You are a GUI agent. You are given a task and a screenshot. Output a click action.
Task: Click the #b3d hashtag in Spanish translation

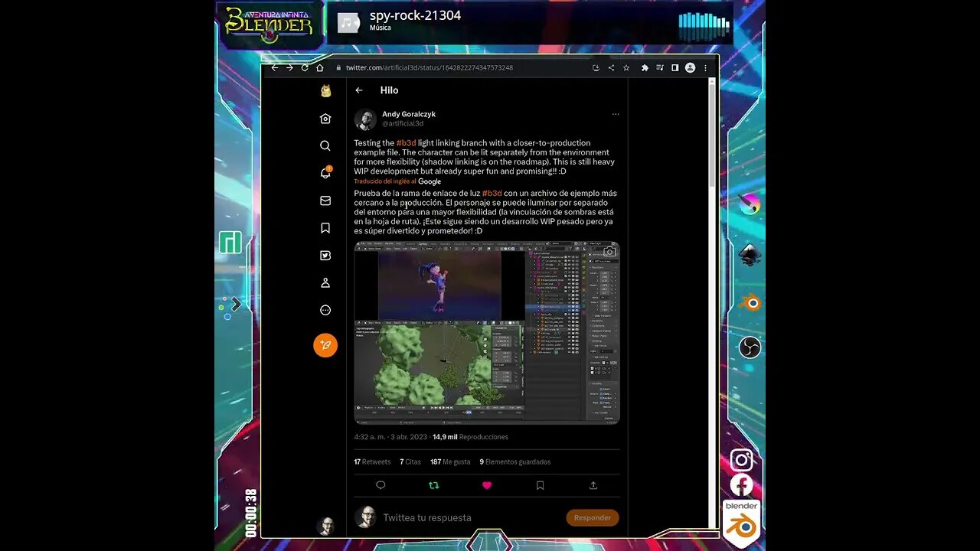(x=492, y=194)
